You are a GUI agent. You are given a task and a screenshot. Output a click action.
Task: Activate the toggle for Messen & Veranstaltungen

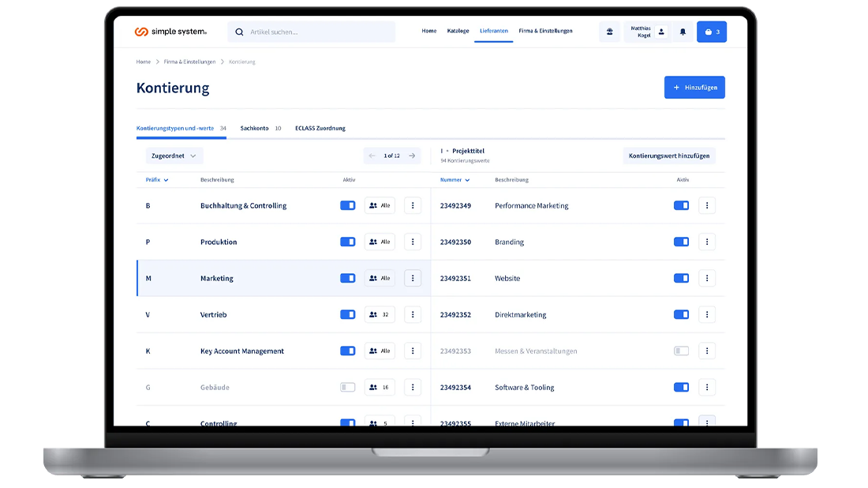[x=680, y=350]
